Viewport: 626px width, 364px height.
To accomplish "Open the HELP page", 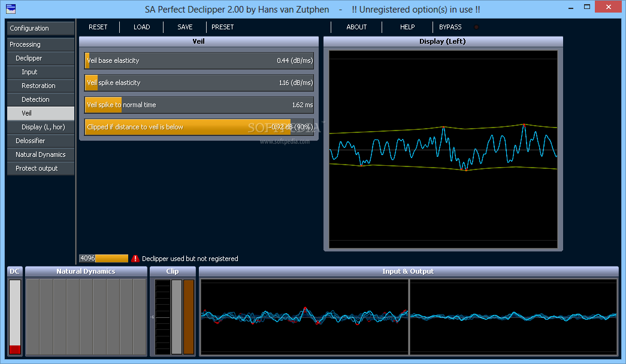I will click(x=407, y=27).
